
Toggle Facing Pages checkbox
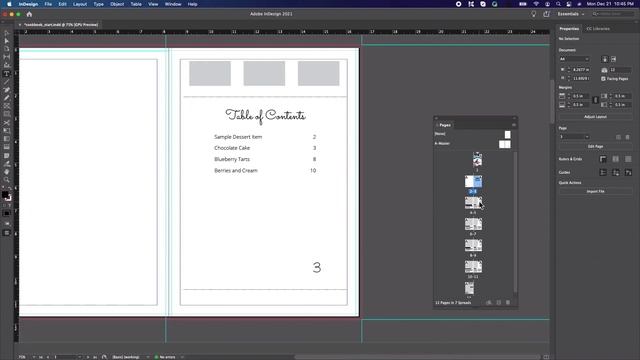pyautogui.click(x=603, y=78)
